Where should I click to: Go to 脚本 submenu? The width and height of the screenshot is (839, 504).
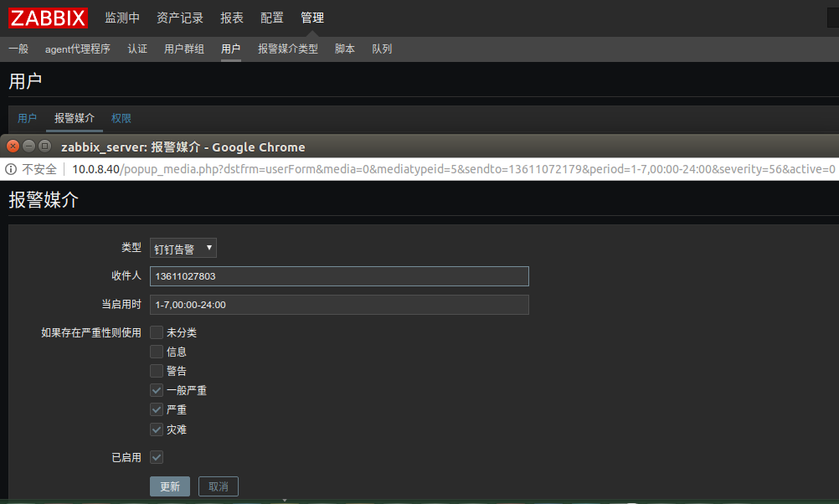pos(345,49)
